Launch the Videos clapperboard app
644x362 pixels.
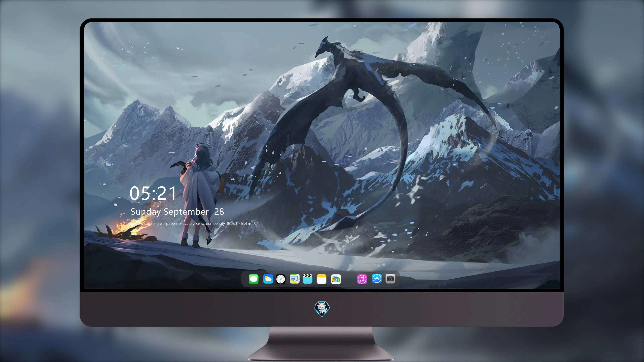(308, 279)
